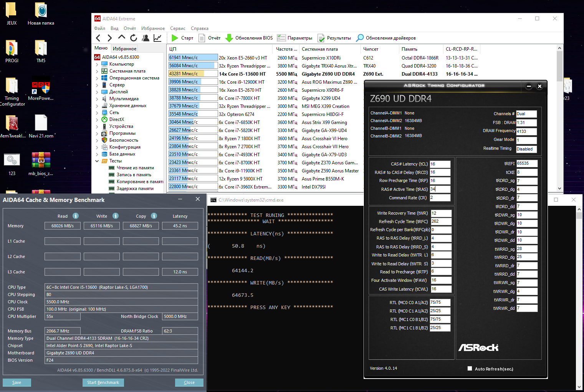
Task: Click the Command Rate (CR) value field
Action: click(440, 198)
